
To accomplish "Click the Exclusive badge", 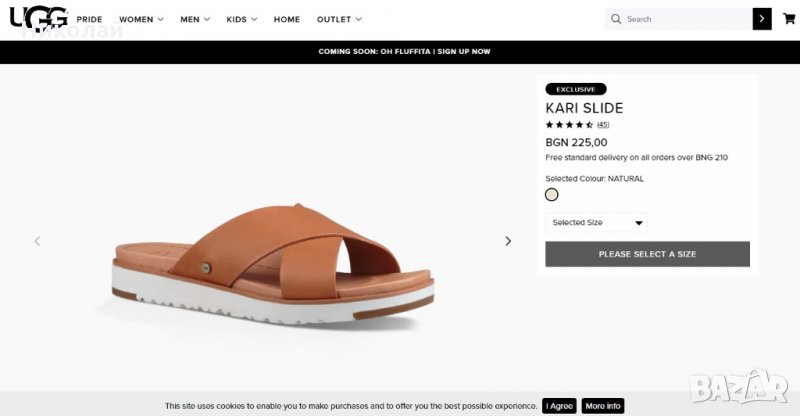I will 576,89.
